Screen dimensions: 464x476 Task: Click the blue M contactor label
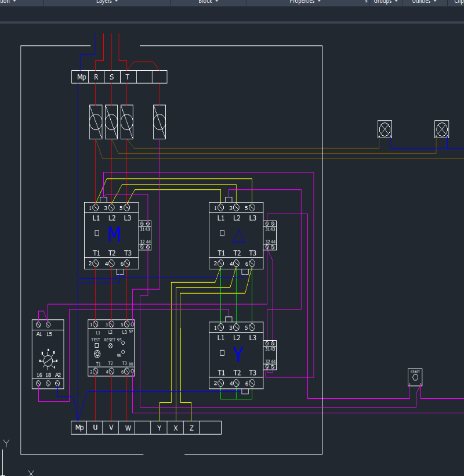click(x=114, y=235)
